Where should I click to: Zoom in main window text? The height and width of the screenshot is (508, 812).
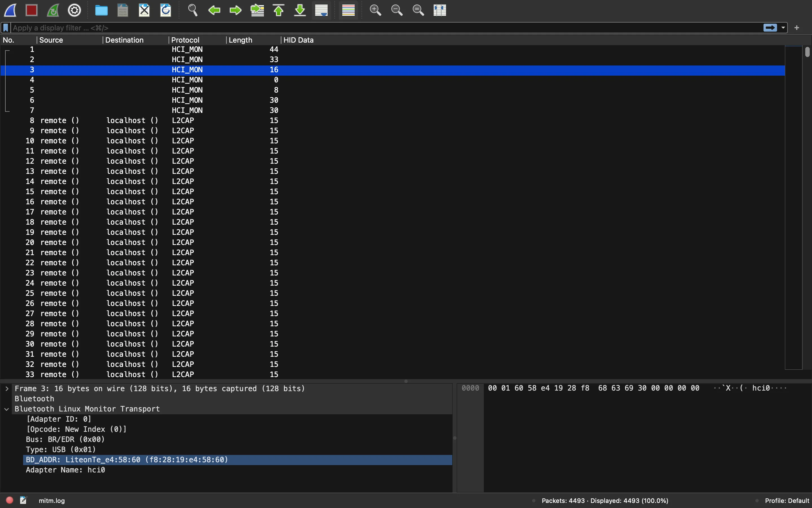tap(376, 10)
